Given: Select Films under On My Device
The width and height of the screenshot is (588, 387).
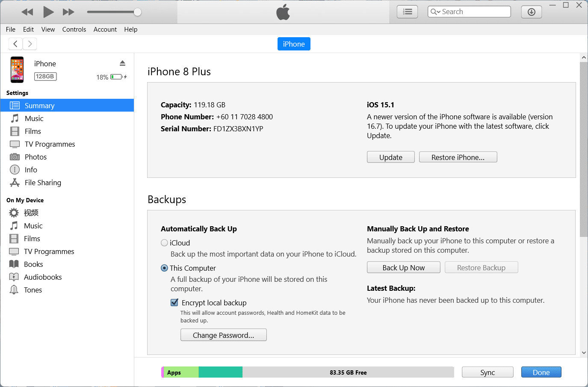Looking at the screenshot, I should [x=67, y=239].
